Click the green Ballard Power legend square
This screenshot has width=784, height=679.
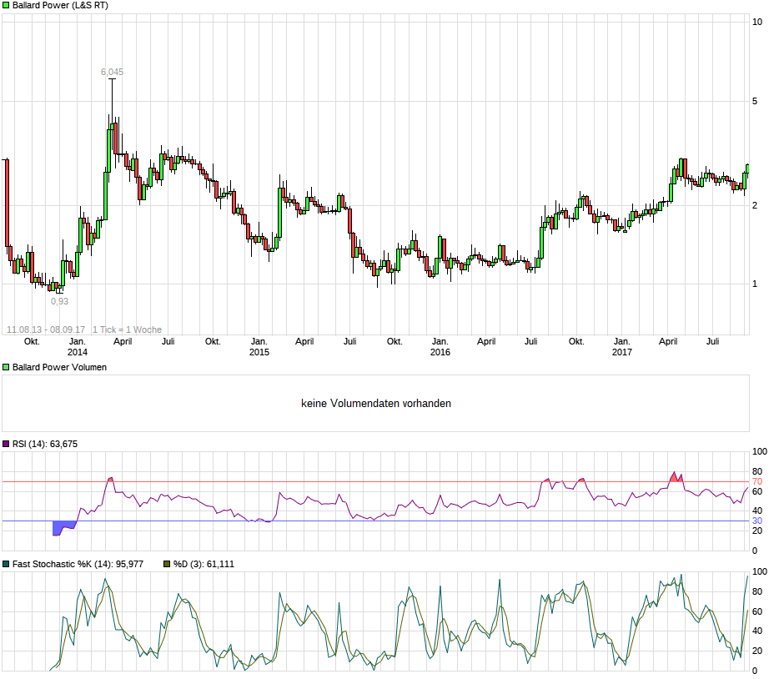(6, 6)
